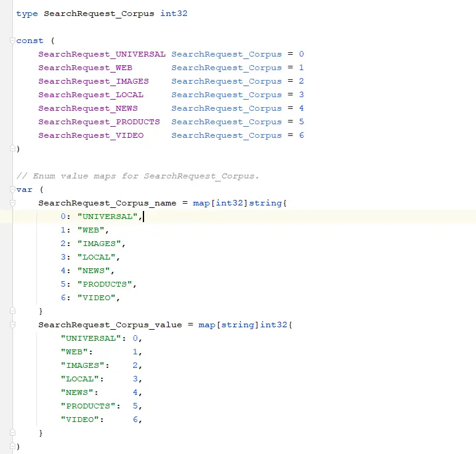
Task: Collapse the const block fold marker
Action: pos(12,41)
